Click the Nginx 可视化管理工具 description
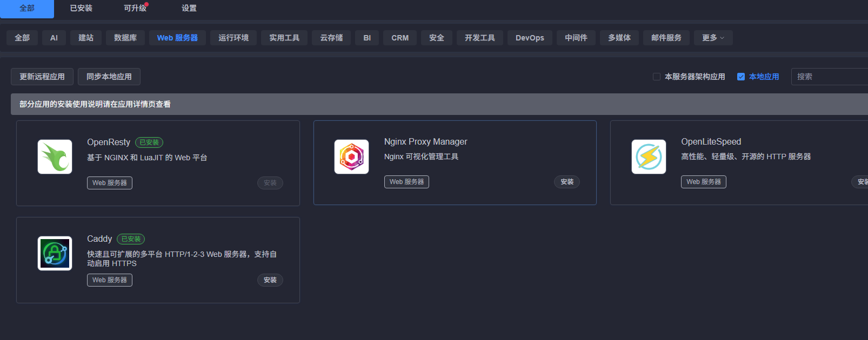This screenshot has width=868, height=340. [x=422, y=157]
